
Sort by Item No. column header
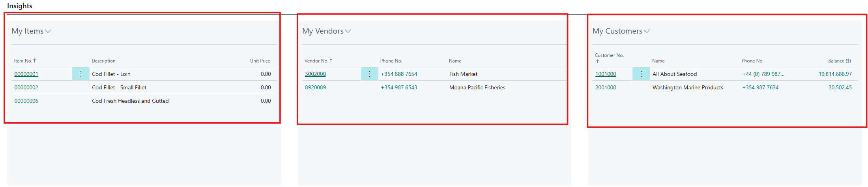pyautogui.click(x=23, y=61)
